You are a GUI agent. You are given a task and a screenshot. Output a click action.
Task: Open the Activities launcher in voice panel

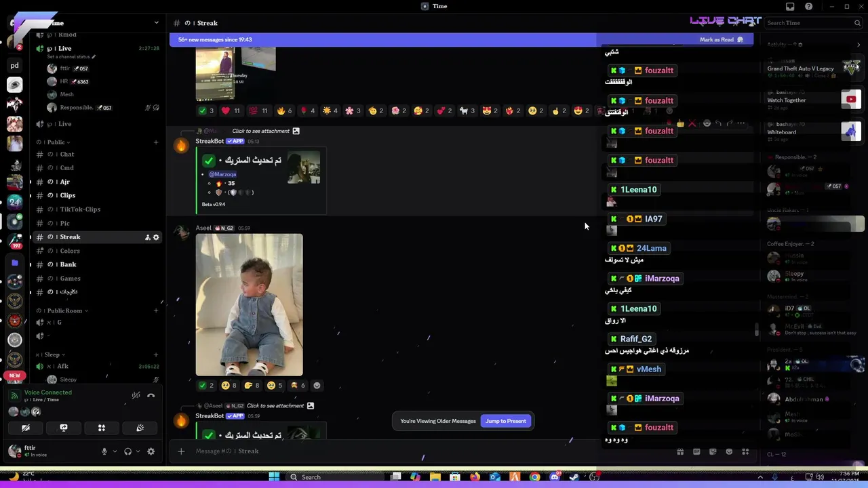102,428
